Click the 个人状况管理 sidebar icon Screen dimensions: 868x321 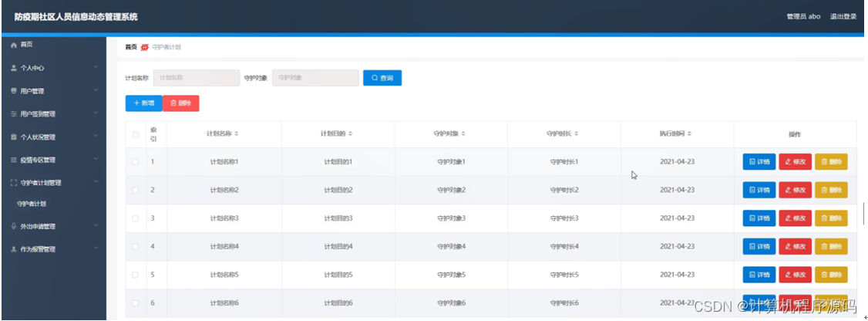pos(14,137)
